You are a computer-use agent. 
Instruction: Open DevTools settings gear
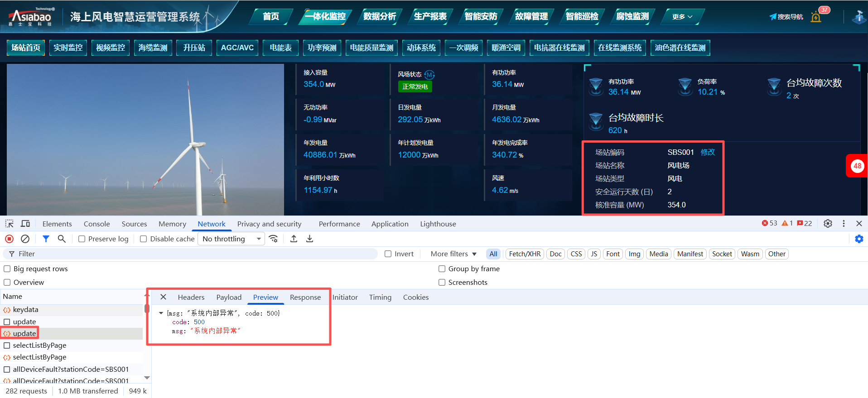coord(828,223)
